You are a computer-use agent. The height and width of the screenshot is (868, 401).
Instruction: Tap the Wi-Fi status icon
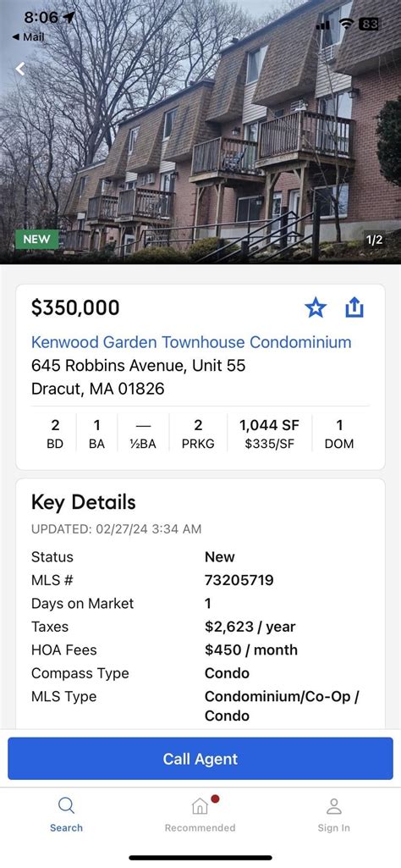click(346, 24)
